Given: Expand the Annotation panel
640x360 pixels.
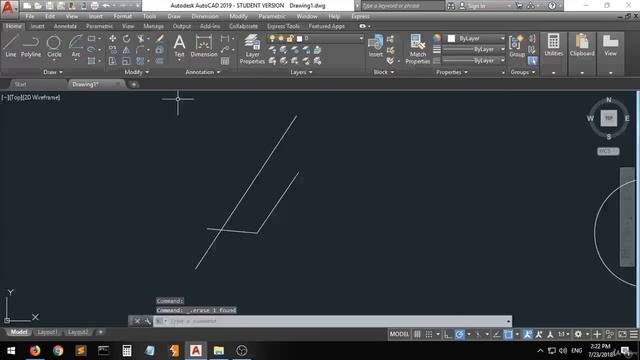Looking at the screenshot, I should (x=203, y=72).
